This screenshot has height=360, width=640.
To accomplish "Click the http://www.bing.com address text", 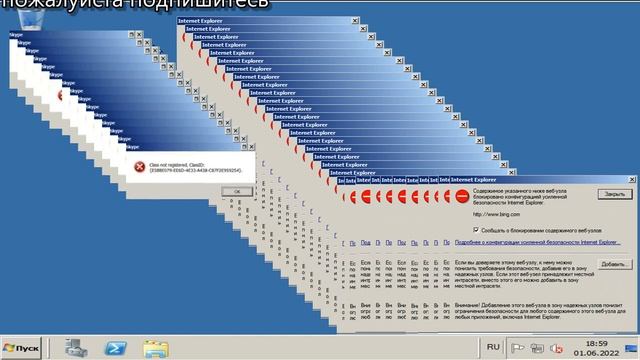I will point(496,214).
